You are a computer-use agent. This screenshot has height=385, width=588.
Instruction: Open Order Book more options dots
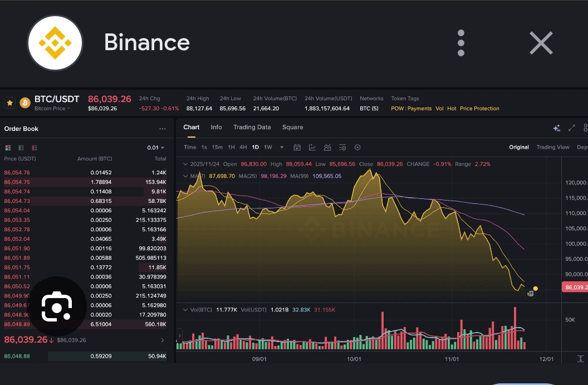[x=163, y=129]
